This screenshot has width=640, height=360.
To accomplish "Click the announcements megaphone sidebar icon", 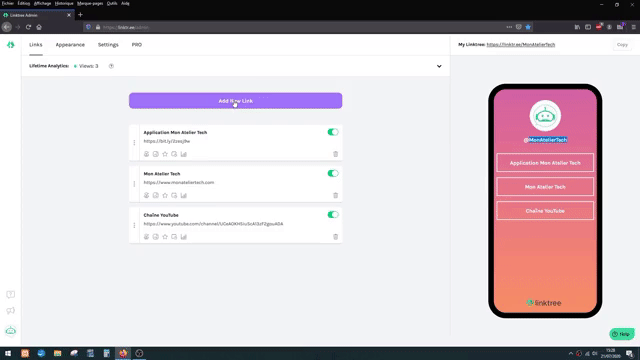I will point(11,311).
